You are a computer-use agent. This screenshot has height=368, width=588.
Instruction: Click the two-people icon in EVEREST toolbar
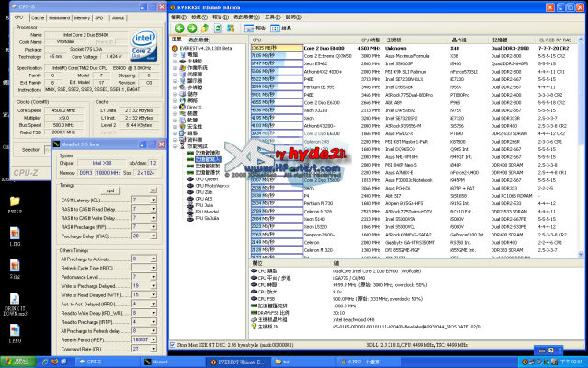point(231,29)
